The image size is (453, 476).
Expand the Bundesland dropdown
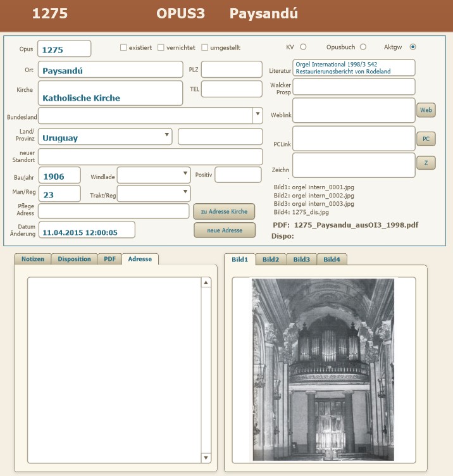coord(258,115)
